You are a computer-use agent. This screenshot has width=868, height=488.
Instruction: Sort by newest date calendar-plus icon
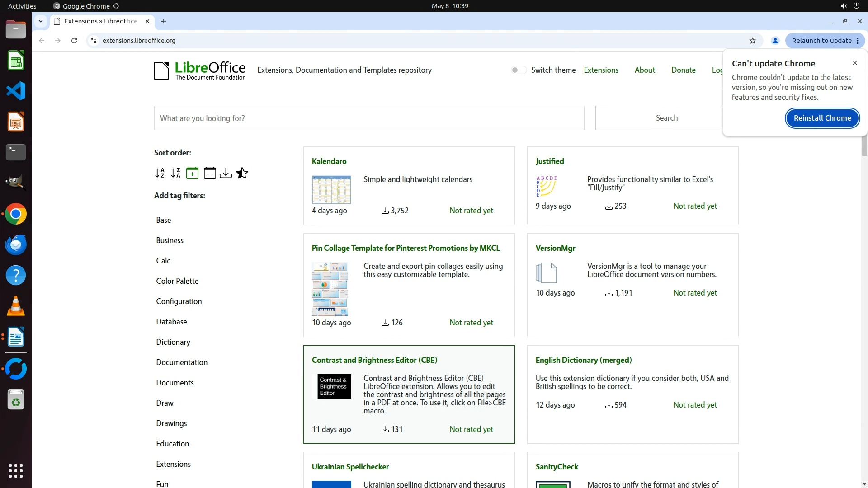pos(192,173)
